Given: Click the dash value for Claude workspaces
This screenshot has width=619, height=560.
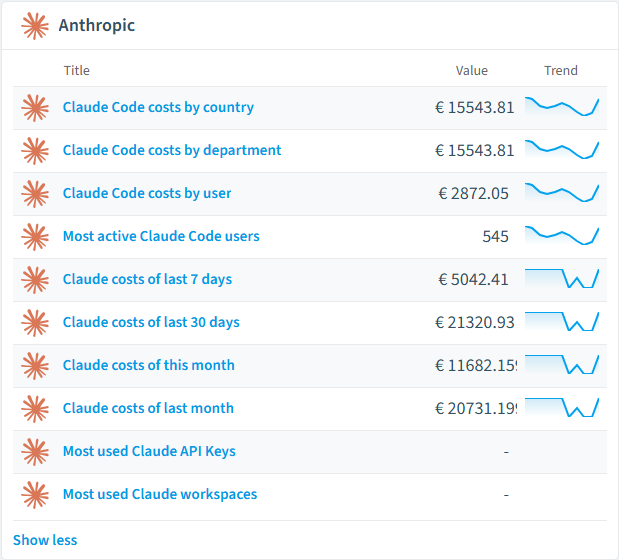Looking at the screenshot, I should point(506,495).
